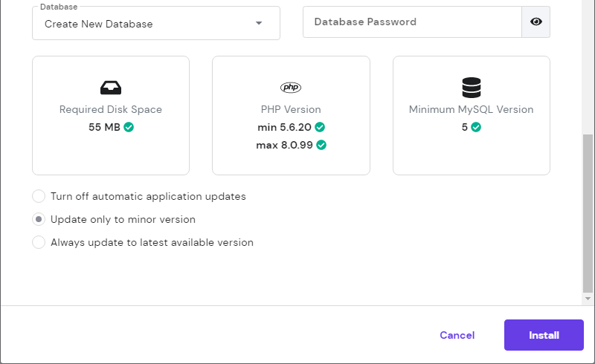Screen dimensions: 595x364
Task: Click green checkmark beside min 5.6.20
Action: point(320,127)
